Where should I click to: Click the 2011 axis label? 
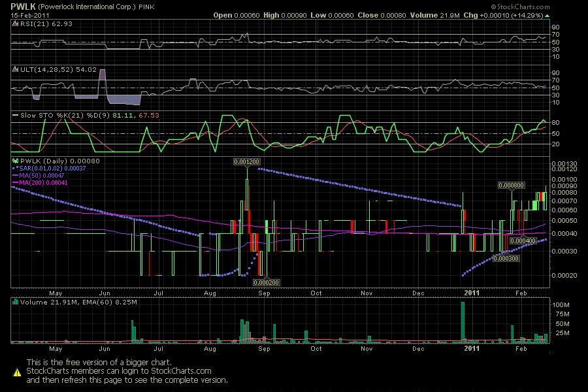(x=471, y=293)
